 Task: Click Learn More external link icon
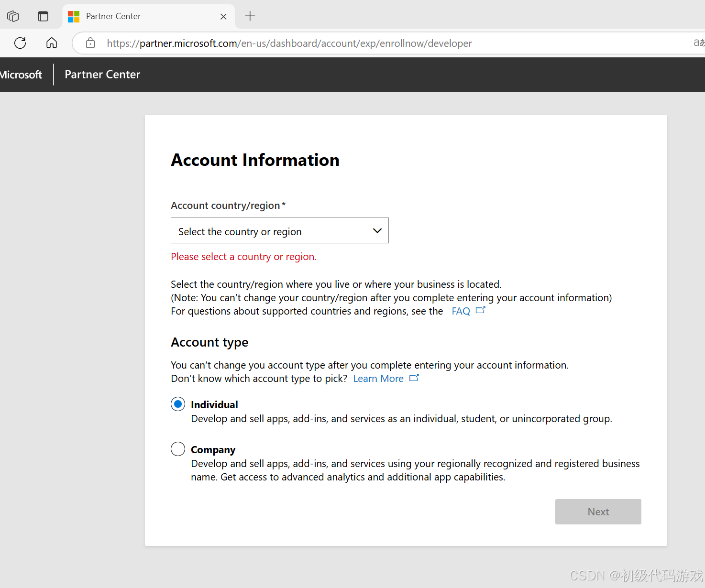[x=414, y=378]
